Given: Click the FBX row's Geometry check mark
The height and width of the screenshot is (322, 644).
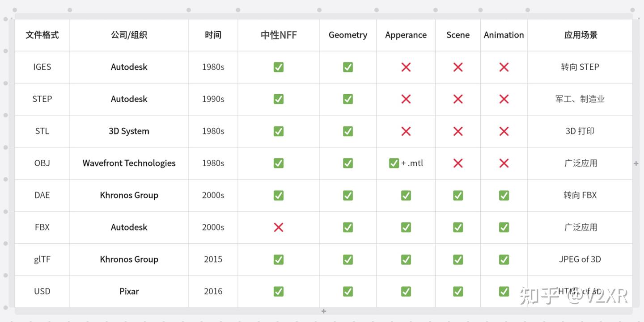Looking at the screenshot, I should 348,227.
